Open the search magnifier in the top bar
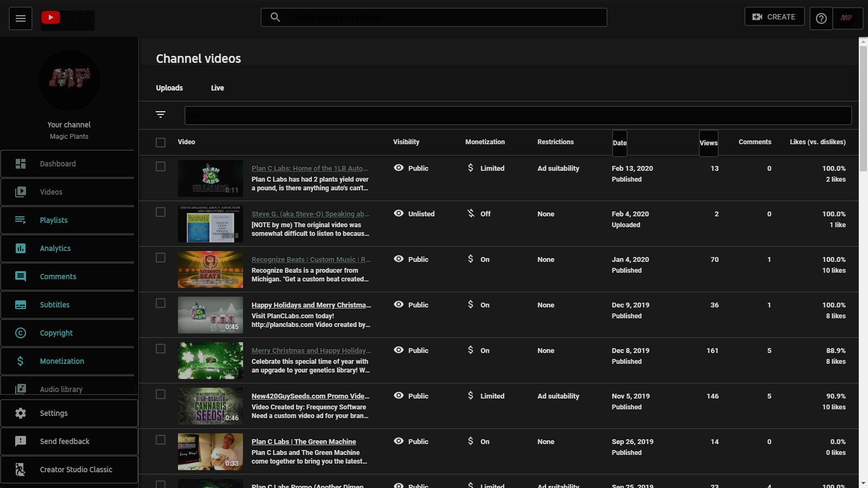 (275, 17)
